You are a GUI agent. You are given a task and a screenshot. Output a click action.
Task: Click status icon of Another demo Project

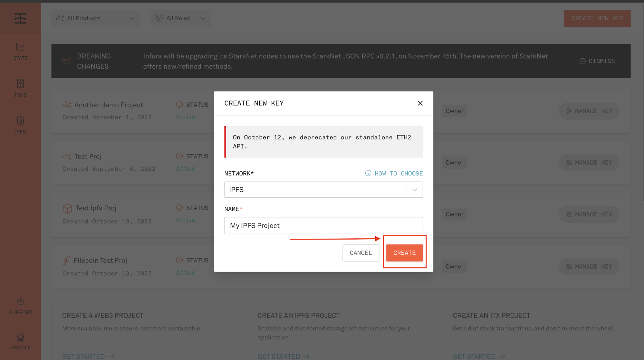(179, 105)
